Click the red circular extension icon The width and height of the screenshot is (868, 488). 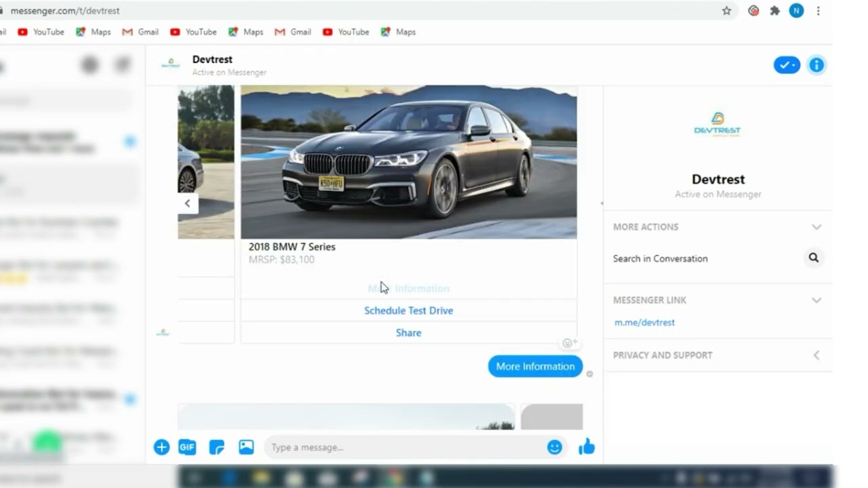[753, 11]
